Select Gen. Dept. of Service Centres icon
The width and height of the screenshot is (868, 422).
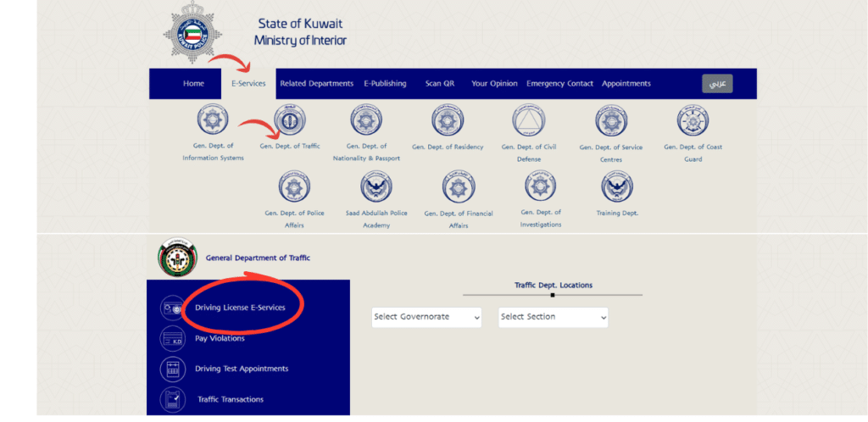(611, 121)
